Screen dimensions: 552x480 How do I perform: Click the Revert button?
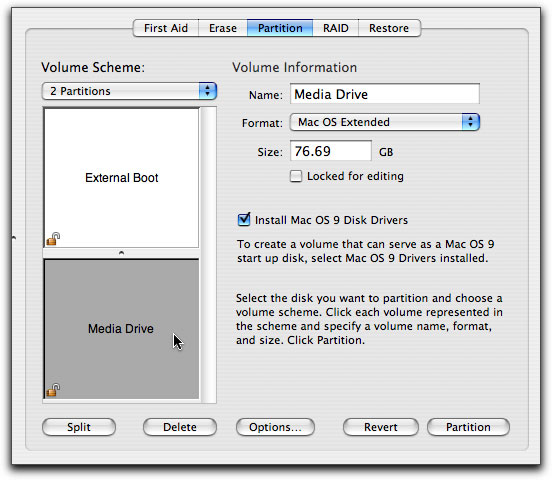pyautogui.click(x=381, y=427)
